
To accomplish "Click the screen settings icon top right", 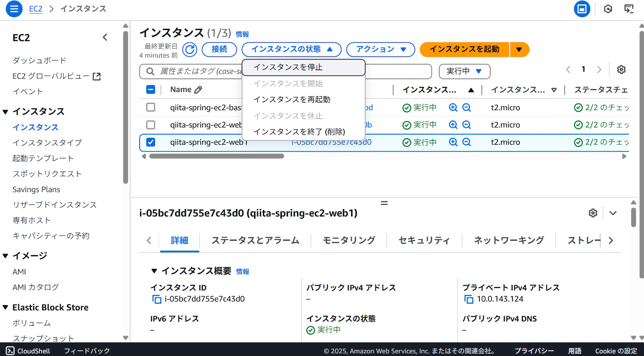I will click(629, 9).
